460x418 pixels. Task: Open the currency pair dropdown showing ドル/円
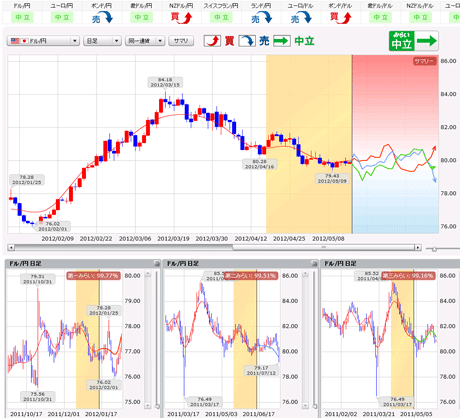43,41
